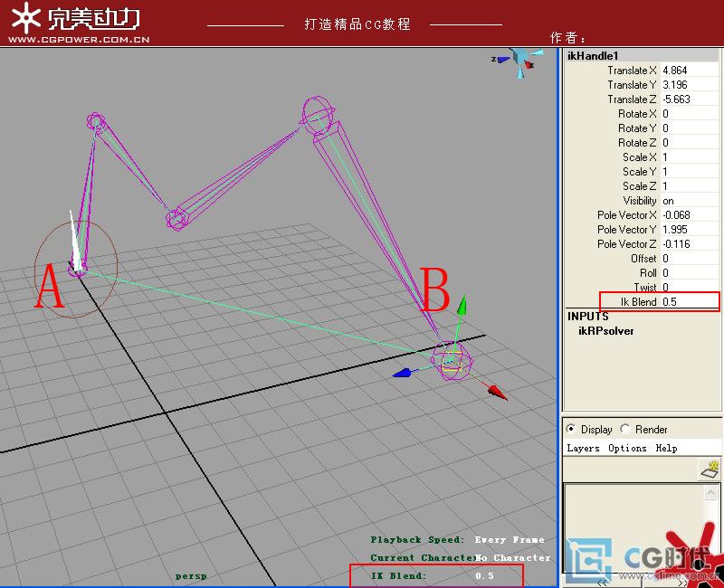Click the Visibility value showing on
This screenshot has height=588, width=724.
click(690, 201)
